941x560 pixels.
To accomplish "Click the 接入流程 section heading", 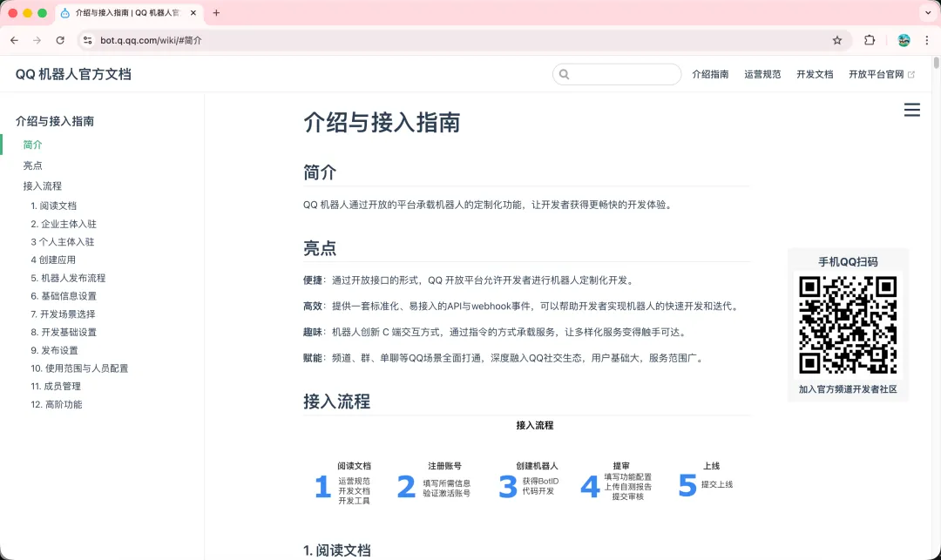I will pyautogui.click(x=336, y=401).
